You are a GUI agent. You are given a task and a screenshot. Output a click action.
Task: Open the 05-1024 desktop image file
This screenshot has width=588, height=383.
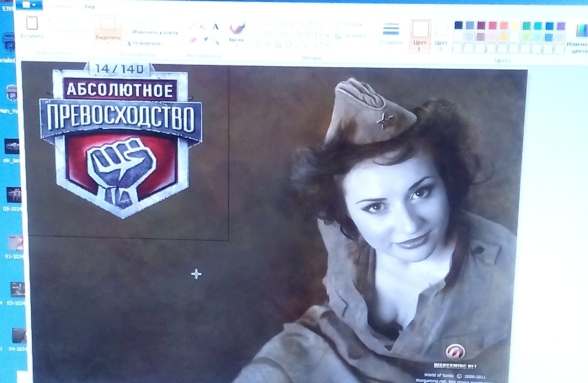click(x=13, y=198)
